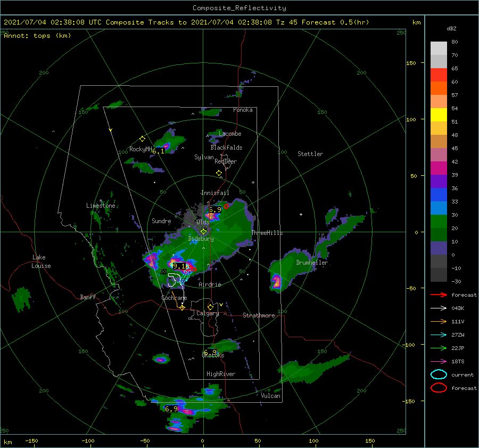Click the red forecast arrow legend icon
Viewport: 479px width, 448px height.
point(439,295)
